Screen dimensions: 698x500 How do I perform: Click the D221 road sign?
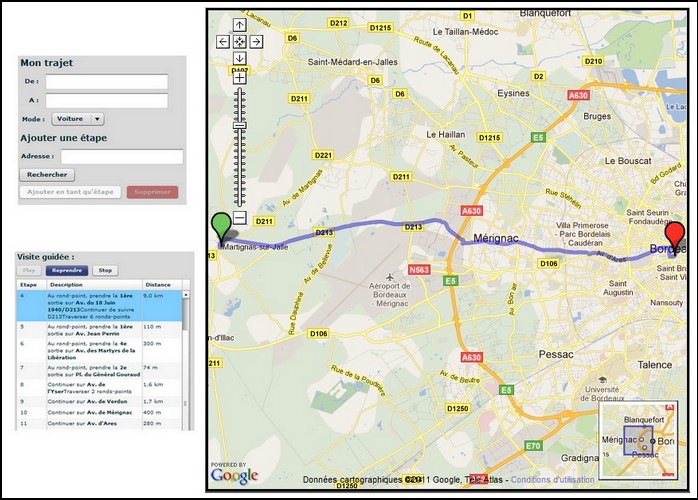(x=323, y=155)
